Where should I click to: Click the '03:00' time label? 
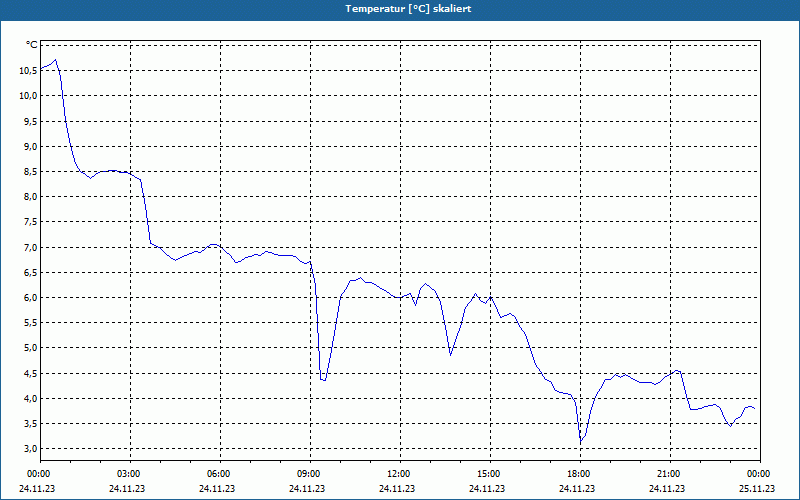128,474
